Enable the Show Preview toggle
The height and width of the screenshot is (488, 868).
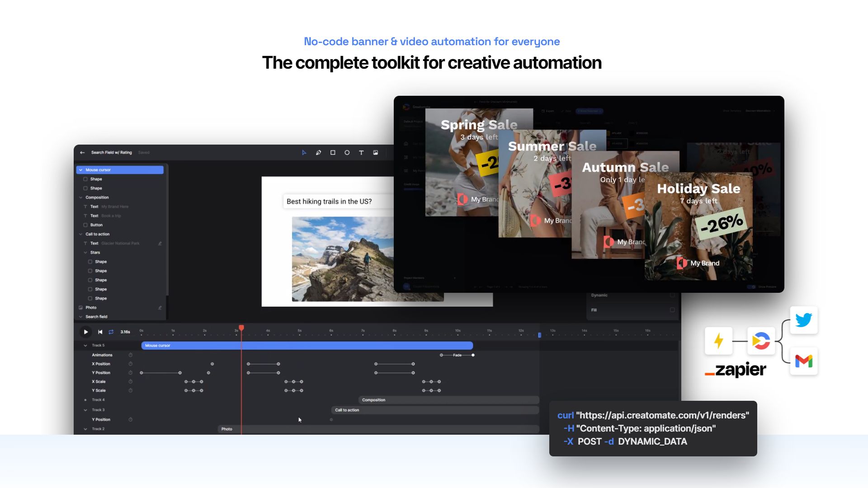(x=752, y=287)
